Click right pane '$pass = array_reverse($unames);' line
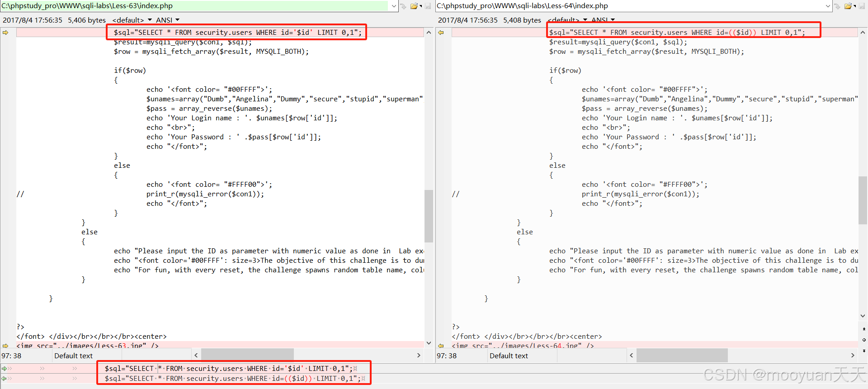The height and width of the screenshot is (389, 868). (645, 109)
